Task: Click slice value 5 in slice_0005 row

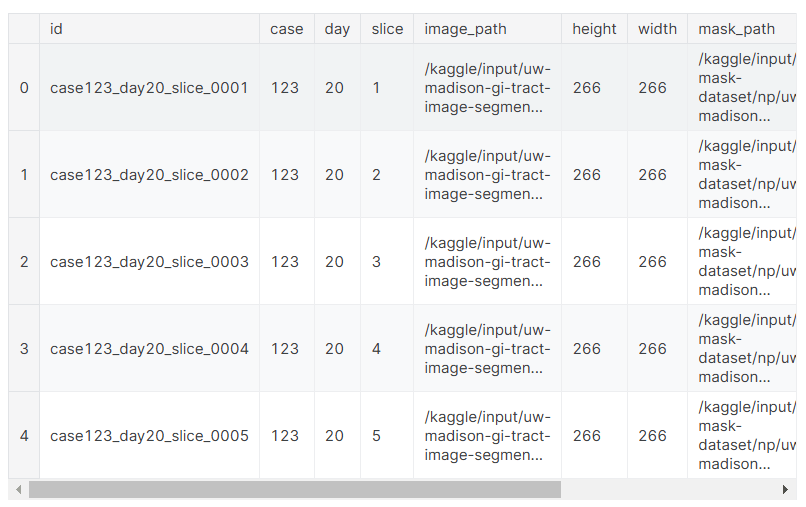Action: [376, 436]
